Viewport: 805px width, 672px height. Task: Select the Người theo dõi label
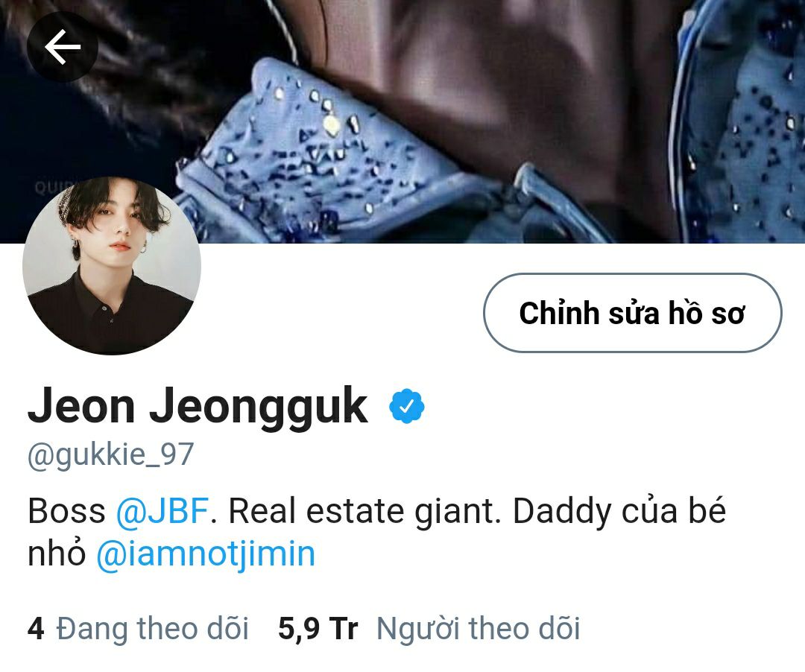click(479, 628)
